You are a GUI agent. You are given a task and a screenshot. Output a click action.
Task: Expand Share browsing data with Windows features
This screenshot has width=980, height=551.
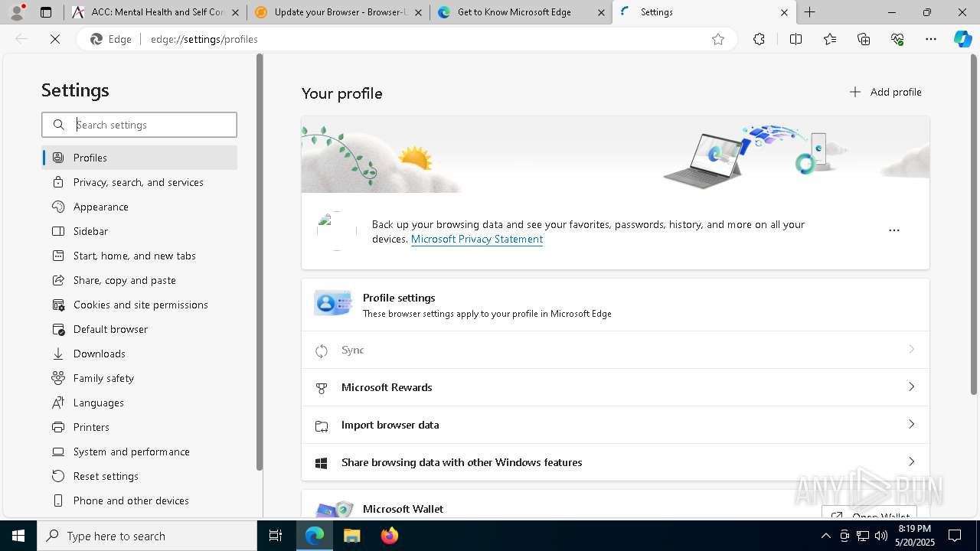pyautogui.click(x=616, y=462)
